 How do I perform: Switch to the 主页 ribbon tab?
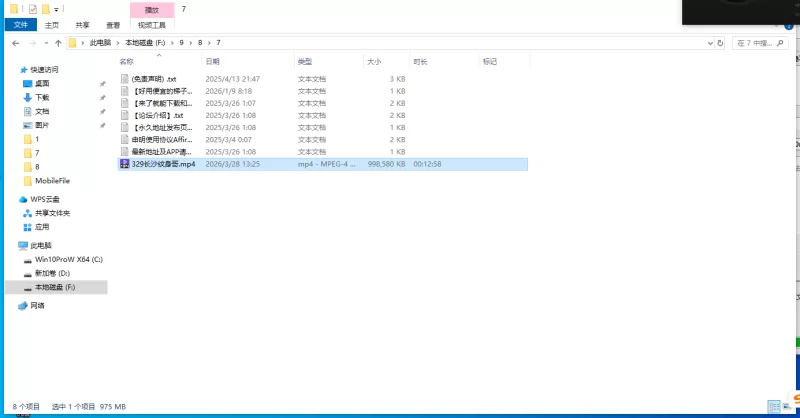[x=52, y=25]
